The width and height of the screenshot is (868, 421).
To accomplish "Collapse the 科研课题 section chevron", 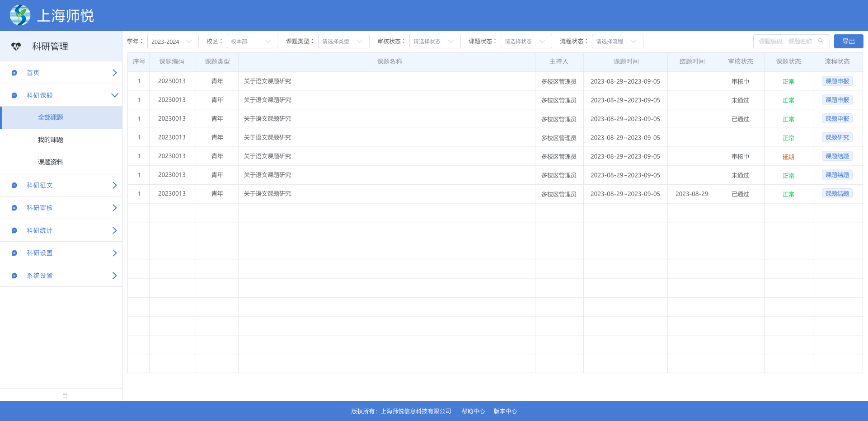I will pos(114,95).
